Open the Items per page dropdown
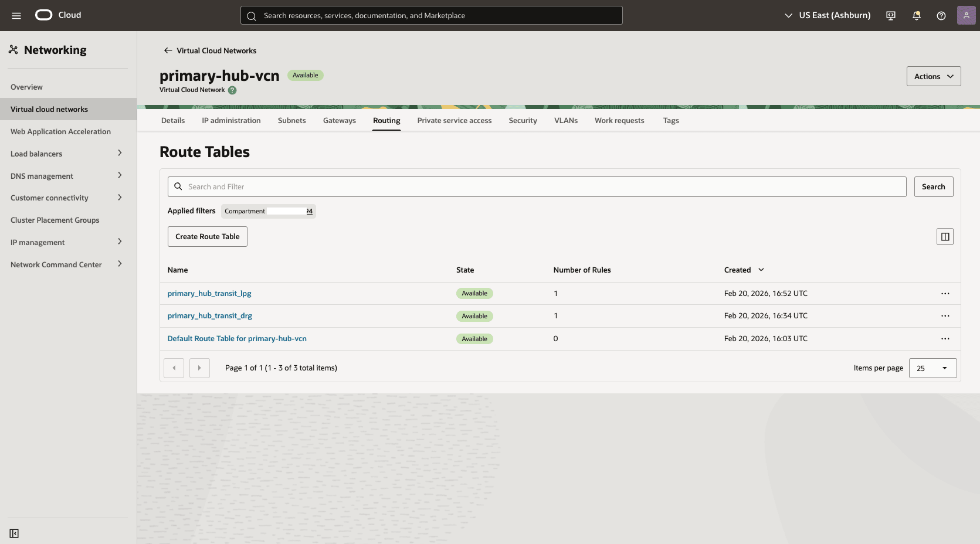This screenshot has width=980, height=544. pyautogui.click(x=932, y=368)
